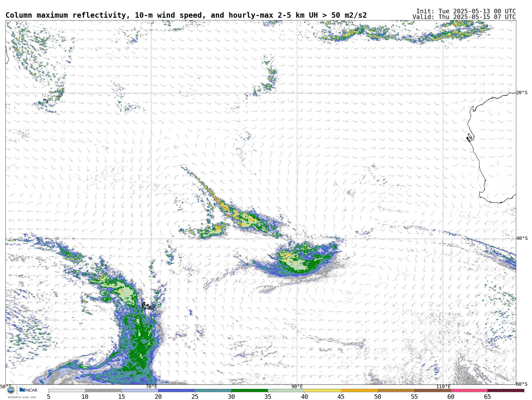Click the colorbar tick label 5
The image size is (532, 400).
click(49, 397)
